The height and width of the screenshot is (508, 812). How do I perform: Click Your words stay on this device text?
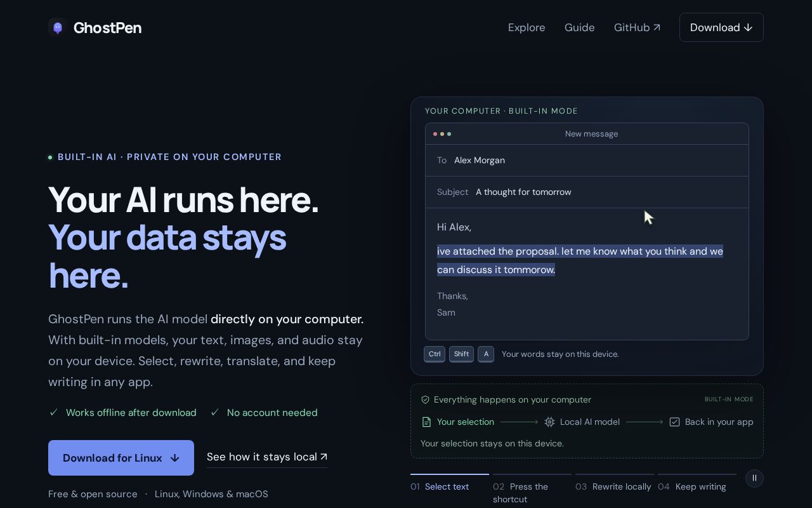pos(560,354)
